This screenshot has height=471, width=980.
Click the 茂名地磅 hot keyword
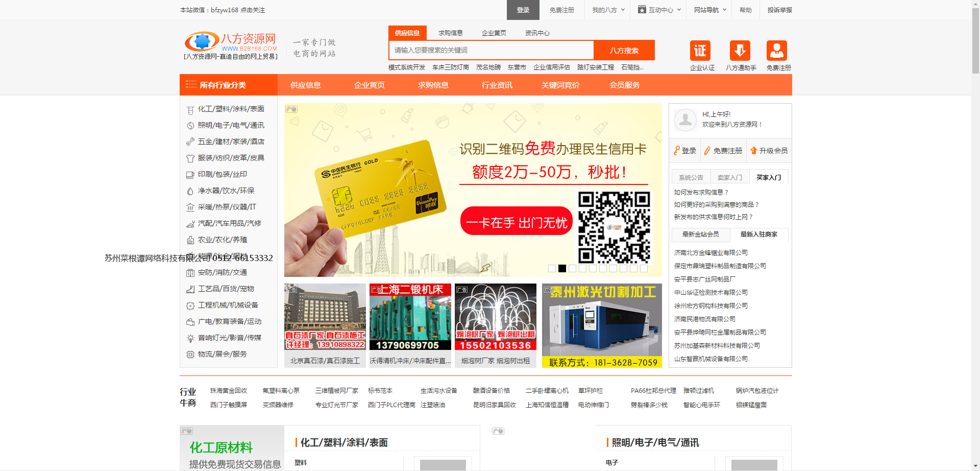[x=488, y=67]
